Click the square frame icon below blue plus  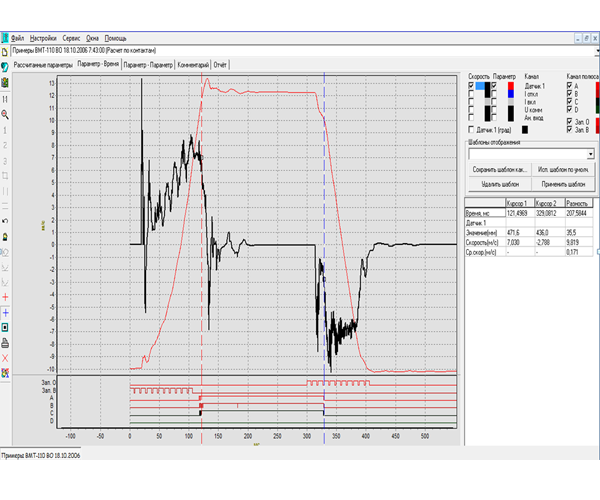click(x=5, y=328)
